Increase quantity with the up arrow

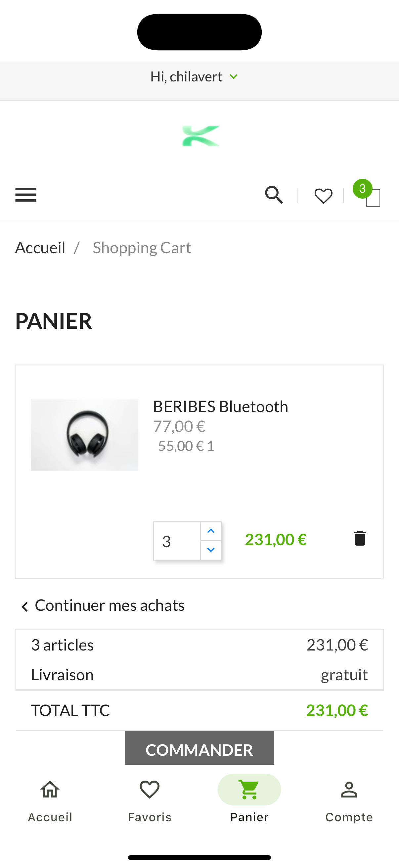210,531
